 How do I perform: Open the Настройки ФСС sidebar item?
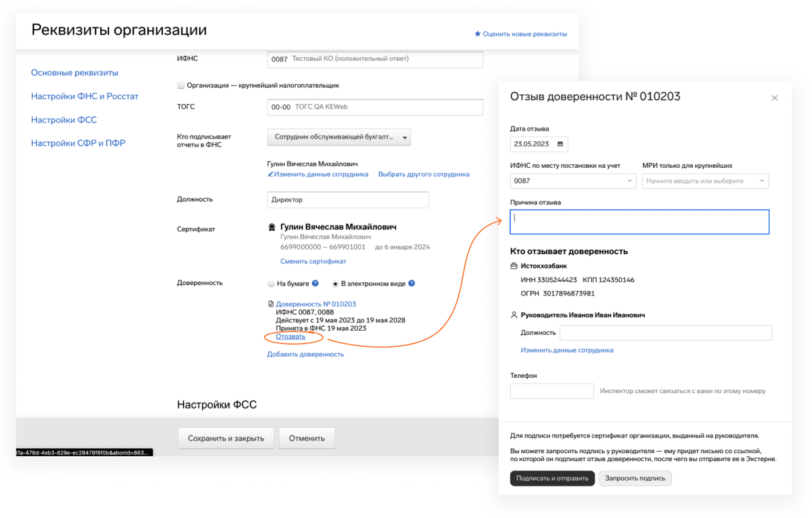(x=64, y=120)
